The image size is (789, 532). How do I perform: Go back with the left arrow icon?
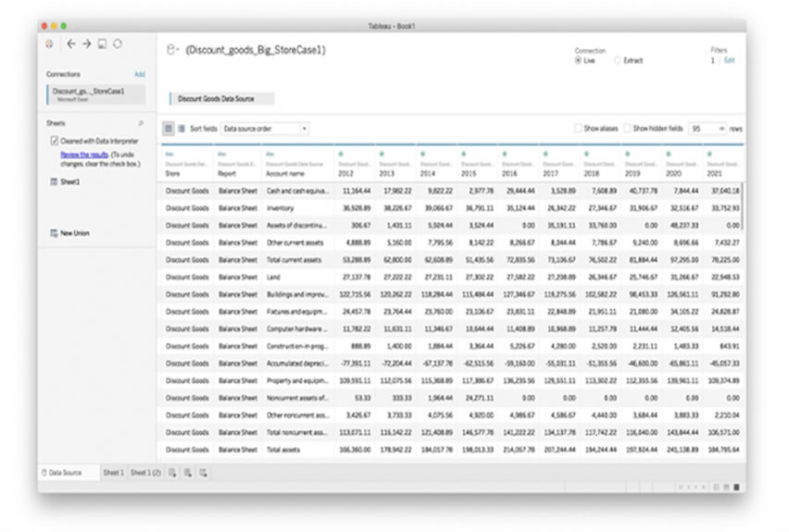click(71, 43)
